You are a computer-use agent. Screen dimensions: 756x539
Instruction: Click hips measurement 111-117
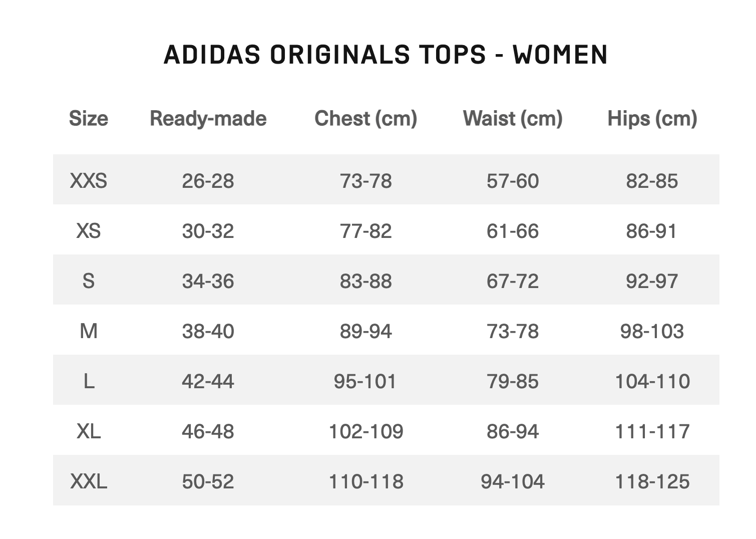tap(652, 431)
